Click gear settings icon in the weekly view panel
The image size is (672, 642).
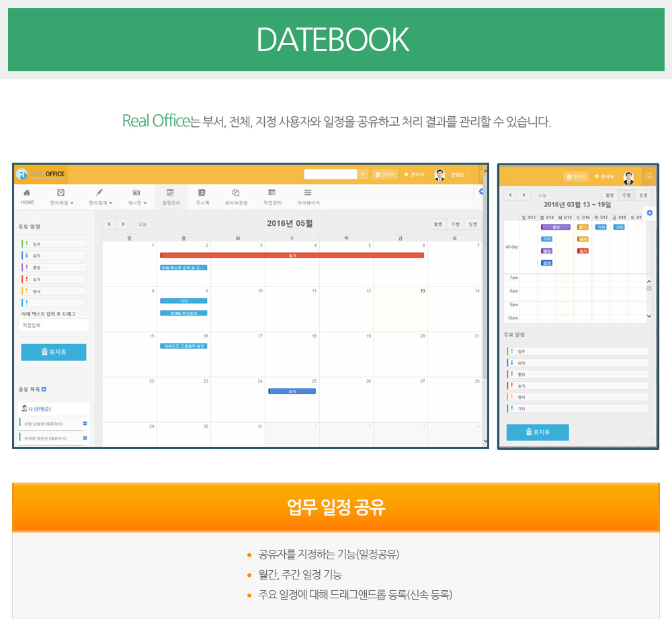[x=649, y=212]
